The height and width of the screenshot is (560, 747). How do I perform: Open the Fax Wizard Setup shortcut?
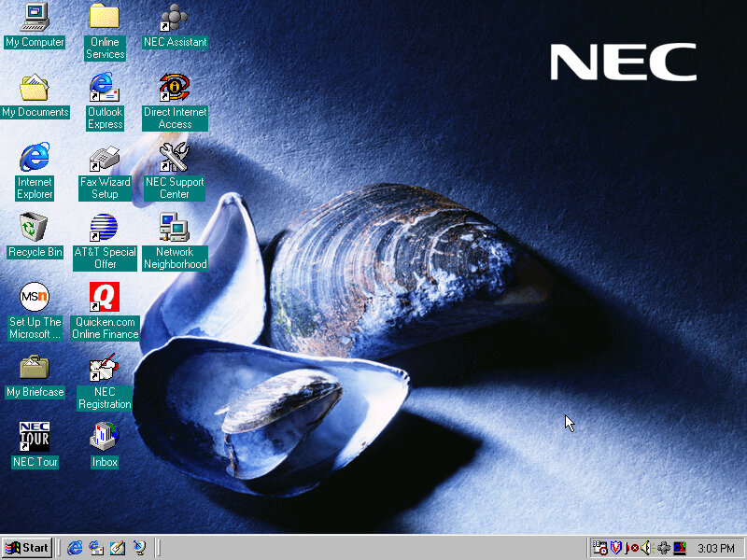(x=105, y=158)
